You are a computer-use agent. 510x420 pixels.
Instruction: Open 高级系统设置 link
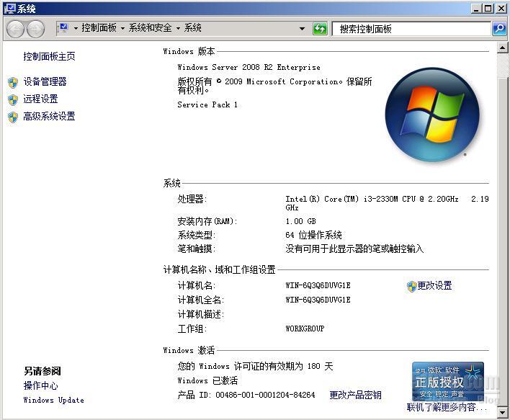pos(49,116)
